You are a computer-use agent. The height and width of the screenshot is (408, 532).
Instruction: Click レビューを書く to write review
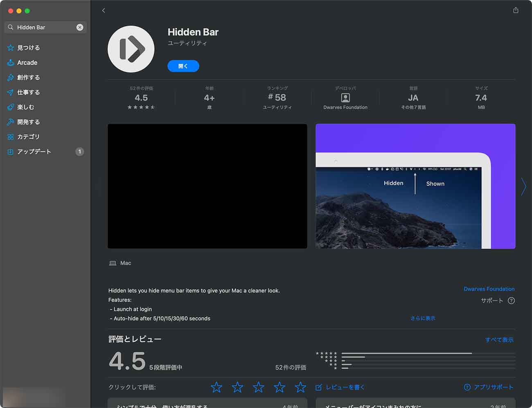click(345, 387)
